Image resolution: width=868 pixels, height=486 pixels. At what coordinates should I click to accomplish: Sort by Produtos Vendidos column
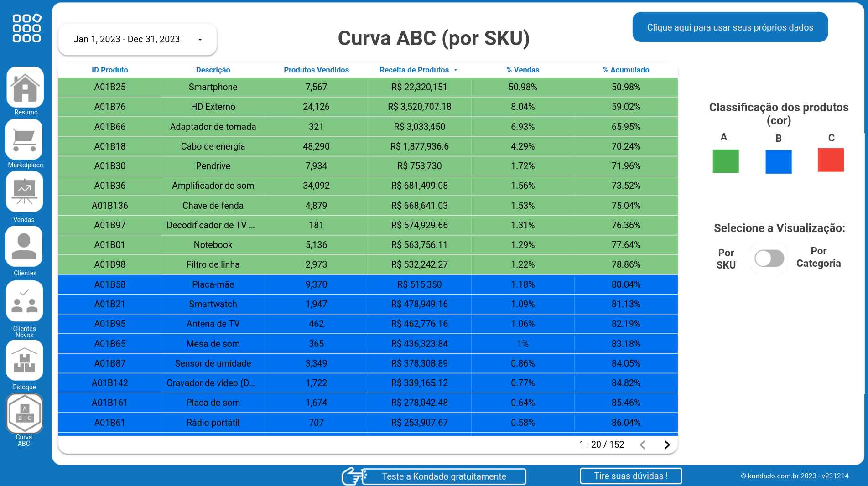coord(316,70)
